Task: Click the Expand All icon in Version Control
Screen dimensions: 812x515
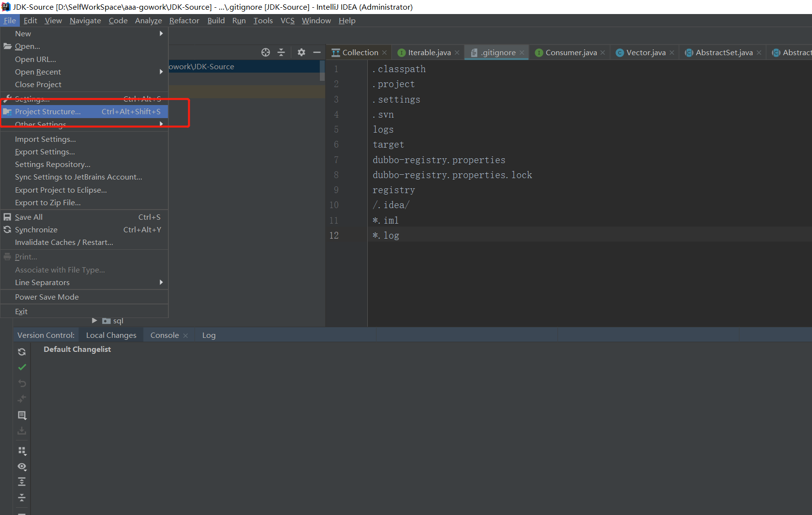Action: coord(22,482)
